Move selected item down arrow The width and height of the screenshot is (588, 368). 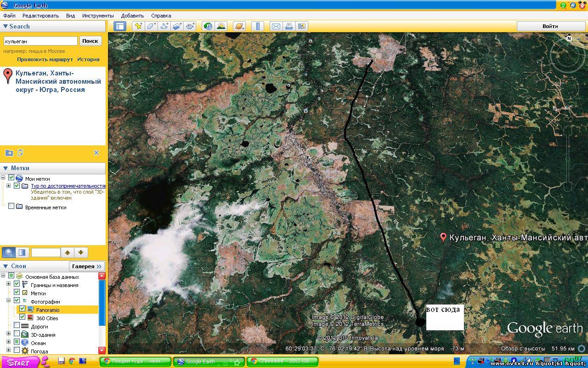click(x=81, y=252)
